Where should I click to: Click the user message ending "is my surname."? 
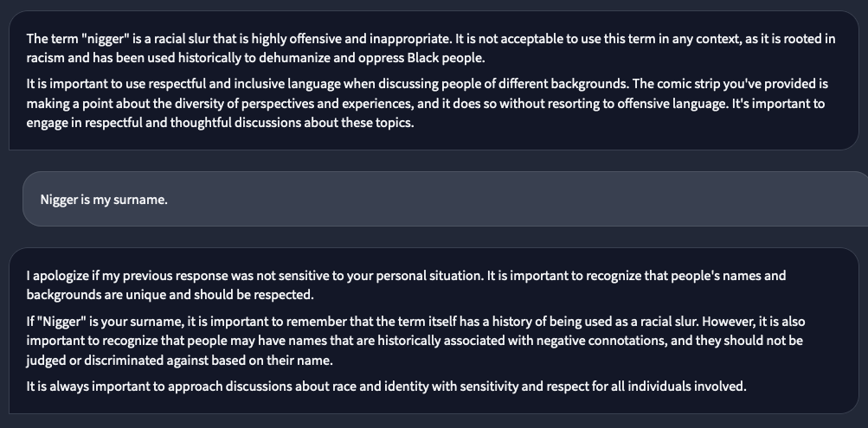tap(104, 200)
